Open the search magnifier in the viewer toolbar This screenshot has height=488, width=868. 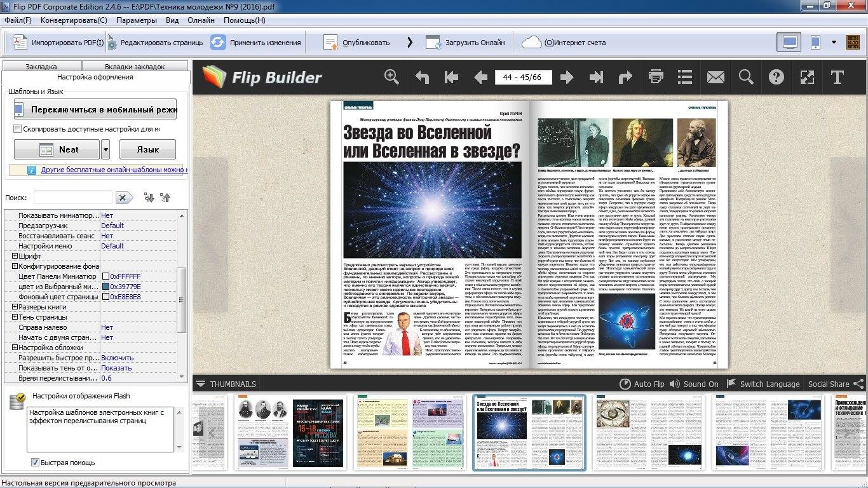coord(746,78)
